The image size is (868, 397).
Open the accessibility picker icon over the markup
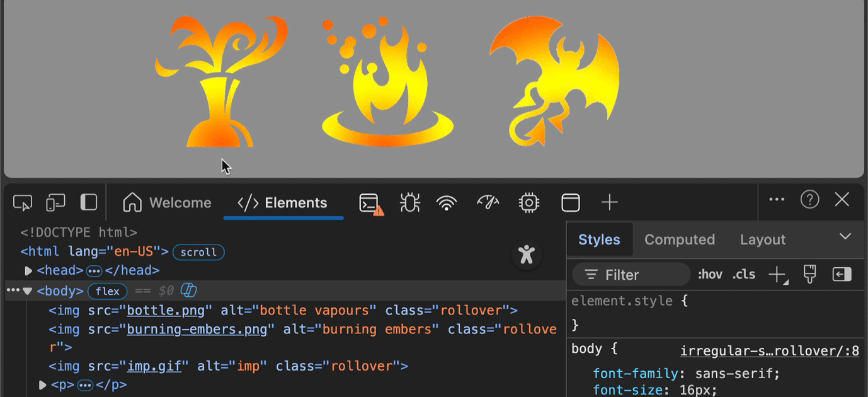coord(526,255)
